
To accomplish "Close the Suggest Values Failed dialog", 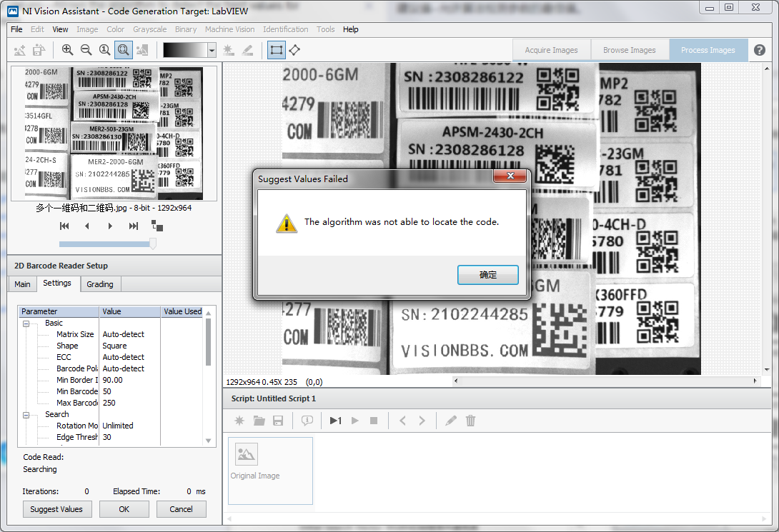I will [x=510, y=176].
